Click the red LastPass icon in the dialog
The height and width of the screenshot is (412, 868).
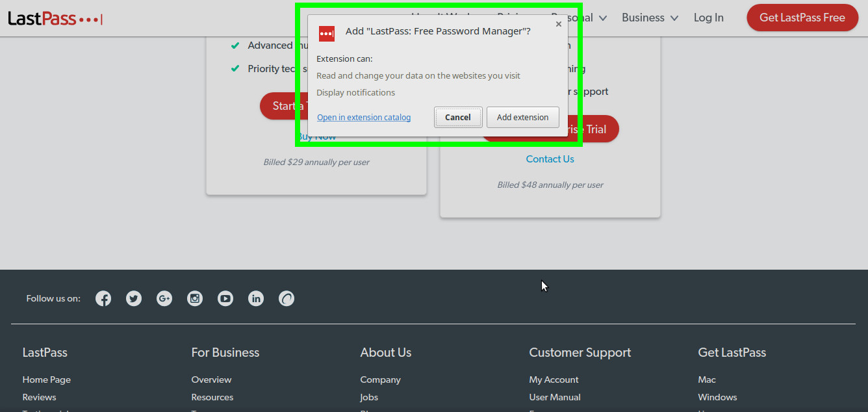pos(327,33)
